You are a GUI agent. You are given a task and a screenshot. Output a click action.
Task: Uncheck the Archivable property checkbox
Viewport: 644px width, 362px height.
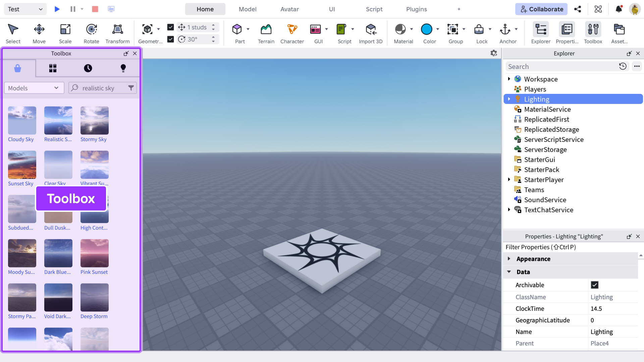click(x=595, y=285)
